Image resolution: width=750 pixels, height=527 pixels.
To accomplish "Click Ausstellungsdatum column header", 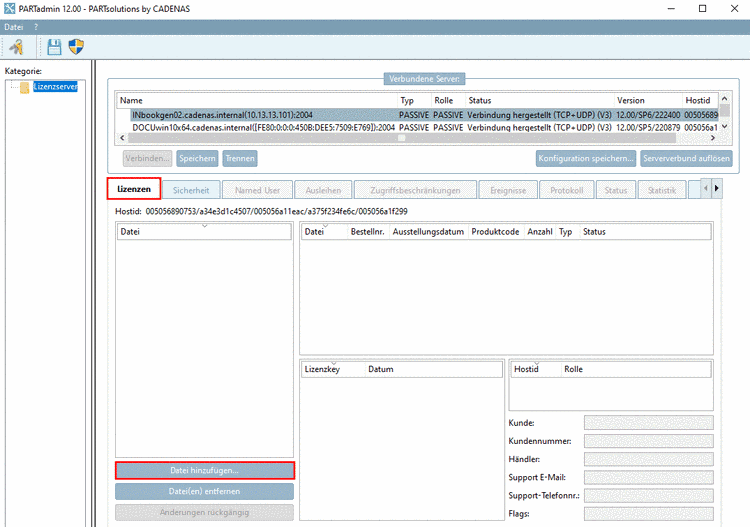I will point(429,231).
